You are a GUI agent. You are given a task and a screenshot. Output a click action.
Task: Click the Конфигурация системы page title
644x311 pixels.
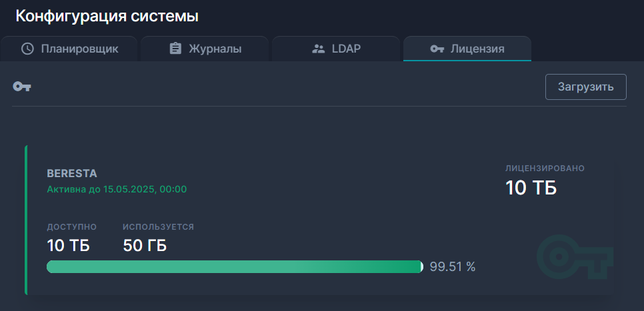(107, 16)
